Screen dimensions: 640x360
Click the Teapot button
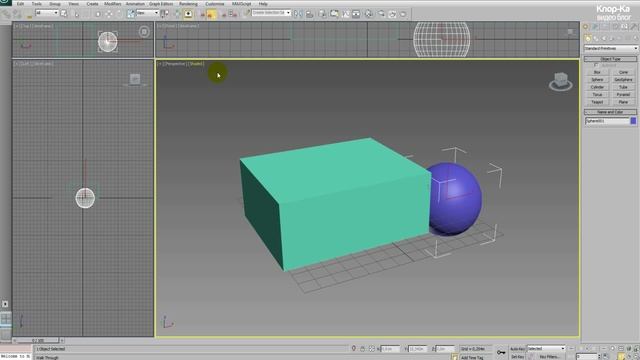pos(597,102)
